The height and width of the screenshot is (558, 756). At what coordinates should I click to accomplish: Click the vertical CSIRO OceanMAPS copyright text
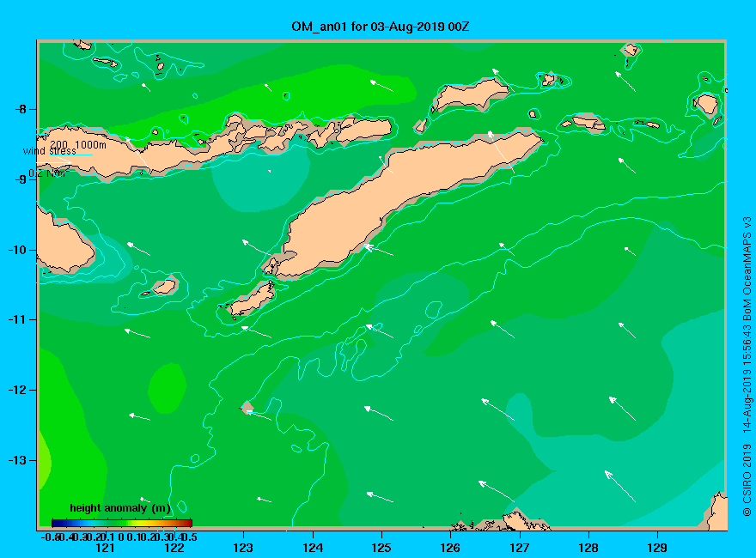pos(747,367)
